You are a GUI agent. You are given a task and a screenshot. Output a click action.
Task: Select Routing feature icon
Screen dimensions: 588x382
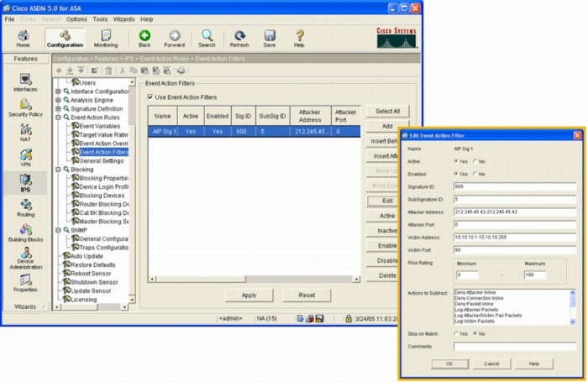tap(25, 207)
